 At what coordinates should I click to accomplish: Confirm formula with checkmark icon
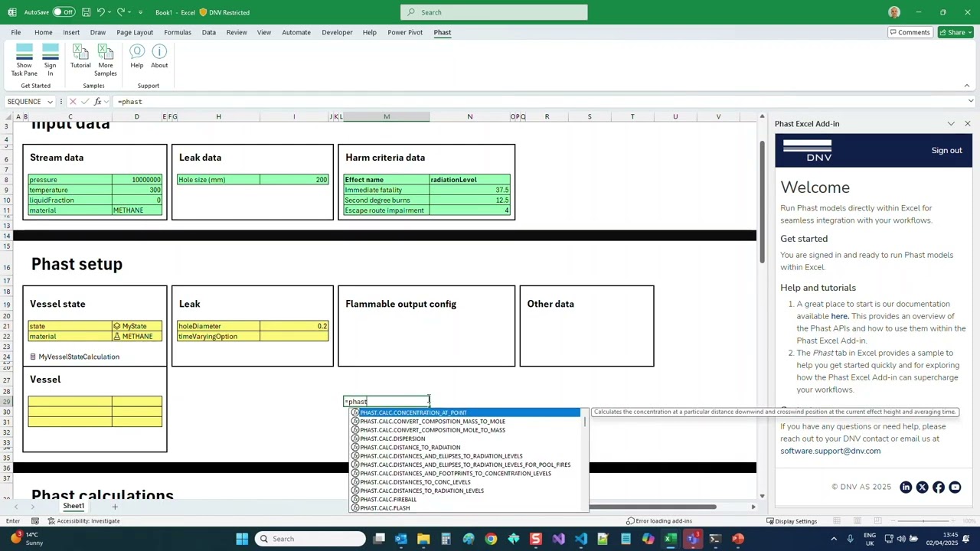tap(86, 102)
